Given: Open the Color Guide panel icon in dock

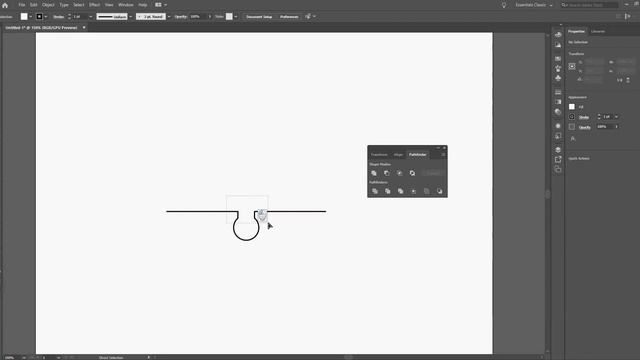Looking at the screenshot, I should tap(558, 45).
